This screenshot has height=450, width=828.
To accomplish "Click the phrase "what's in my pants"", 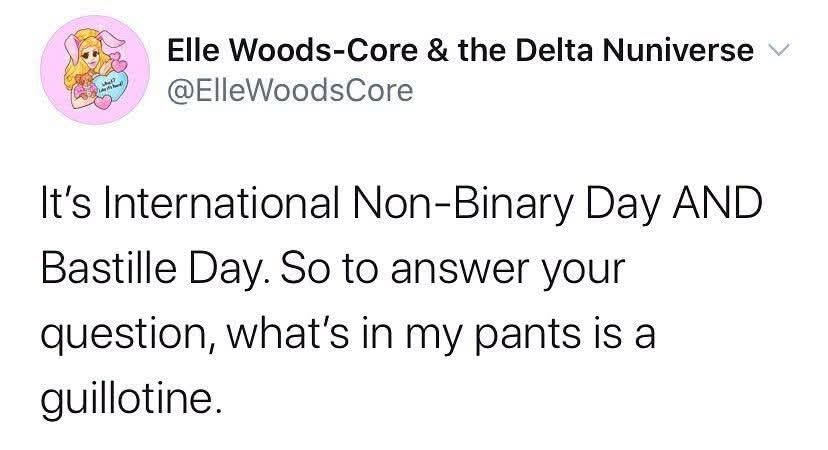I will [x=404, y=335].
